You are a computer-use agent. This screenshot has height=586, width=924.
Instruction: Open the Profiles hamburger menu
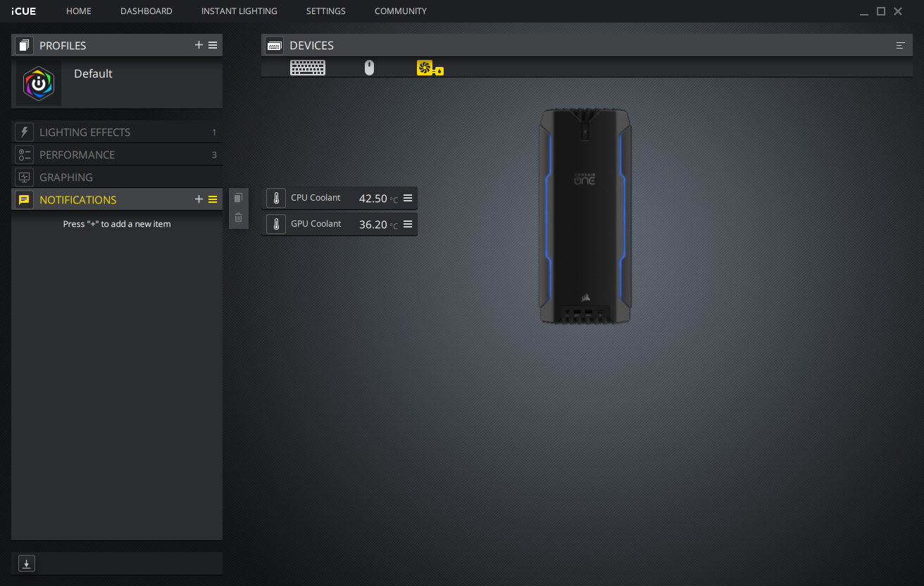pyautogui.click(x=213, y=45)
